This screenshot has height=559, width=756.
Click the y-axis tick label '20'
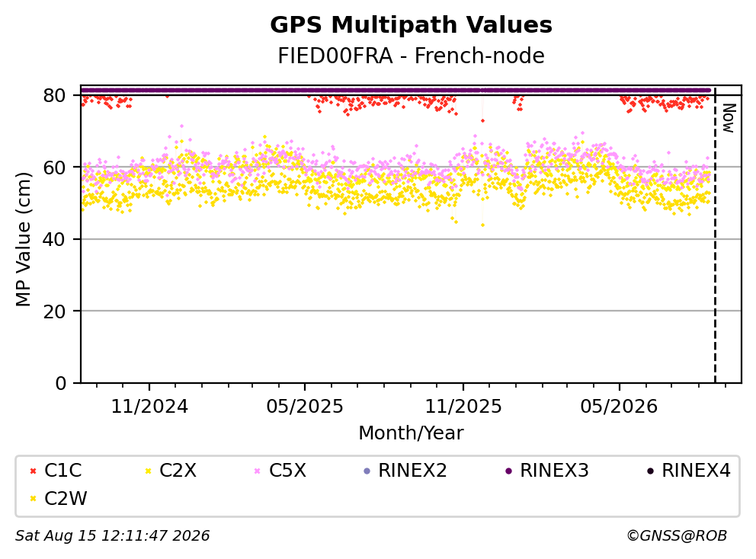[54, 311]
